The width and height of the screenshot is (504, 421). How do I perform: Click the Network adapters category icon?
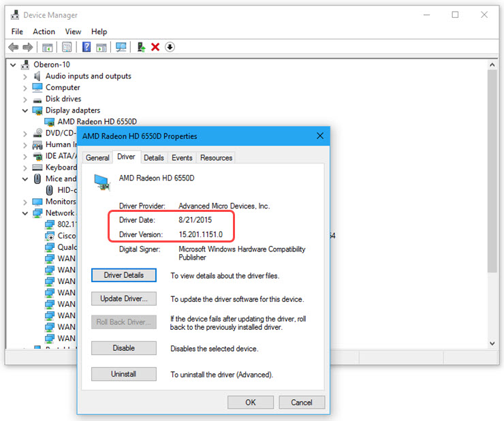(37, 213)
